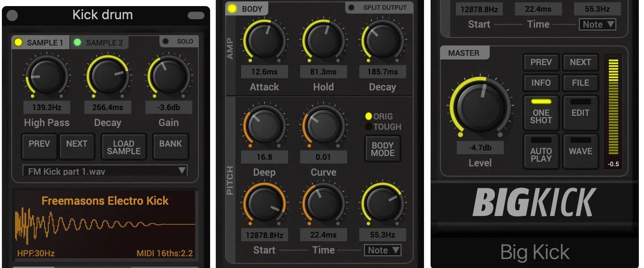The image size is (644, 268).
Task: Click the LOAD SAMPLE button
Action: pyautogui.click(x=124, y=147)
